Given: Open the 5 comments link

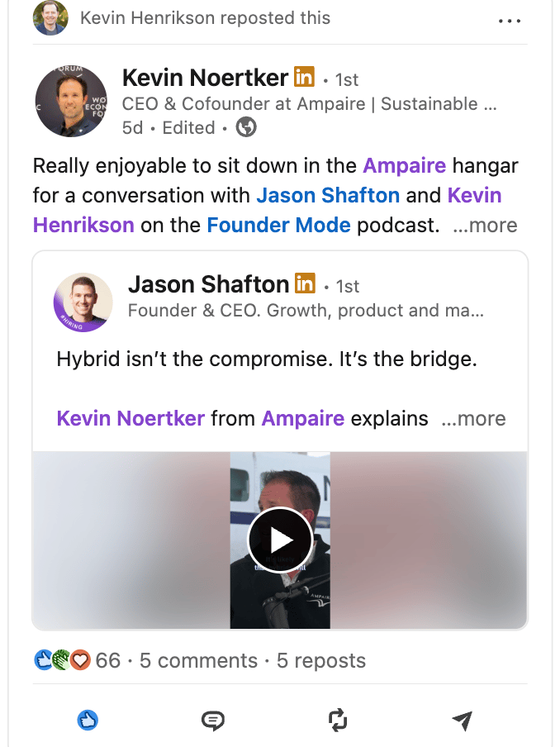Looking at the screenshot, I should (x=198, y=661).
